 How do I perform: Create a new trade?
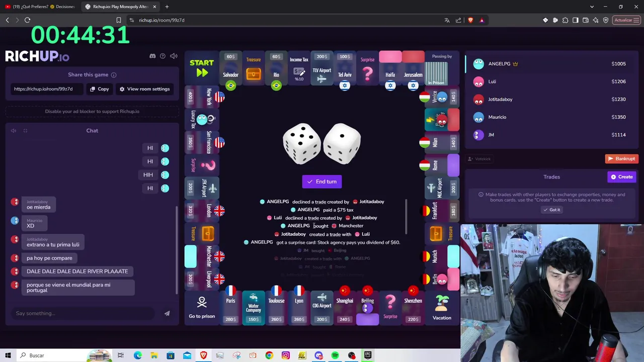point(622,177)
